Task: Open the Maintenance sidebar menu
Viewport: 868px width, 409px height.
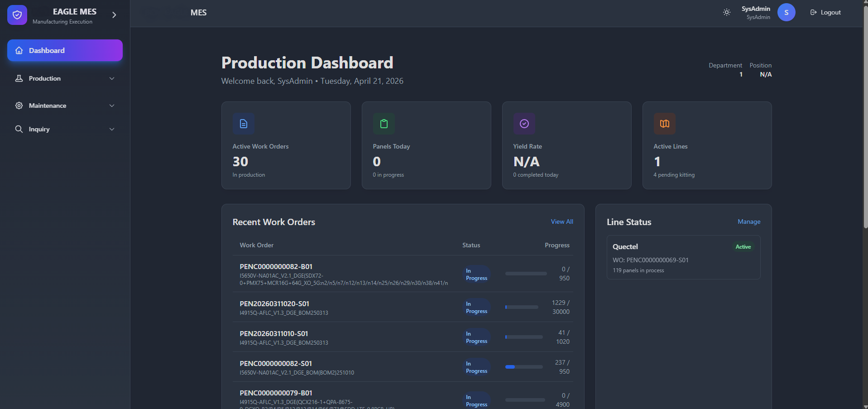Action: [65, 106]
